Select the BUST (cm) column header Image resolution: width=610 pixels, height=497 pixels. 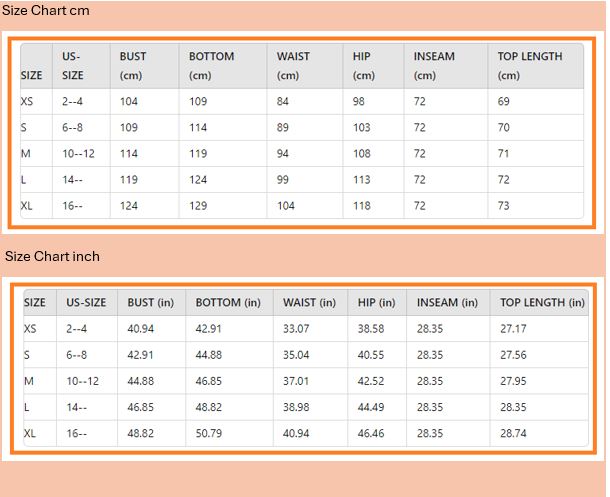click(132, 65)
